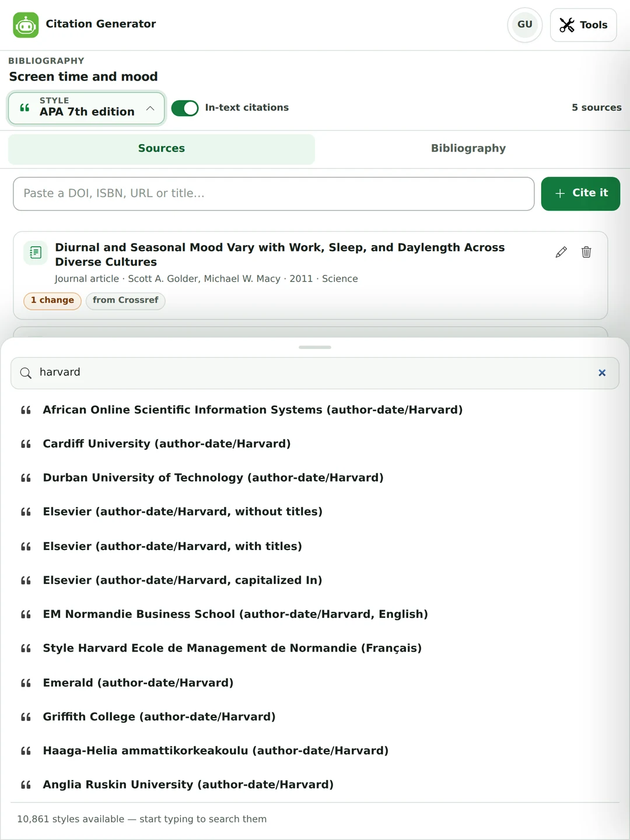Toggle the In-text citations switch
The height and width of the screenshot is (840, 630).
(x=185, y=108)
